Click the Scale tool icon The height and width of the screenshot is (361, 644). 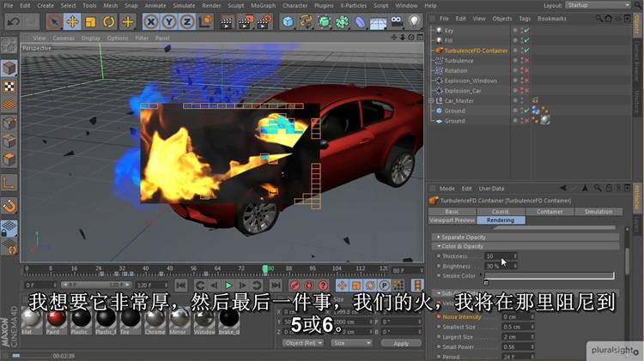click(91, 21)
